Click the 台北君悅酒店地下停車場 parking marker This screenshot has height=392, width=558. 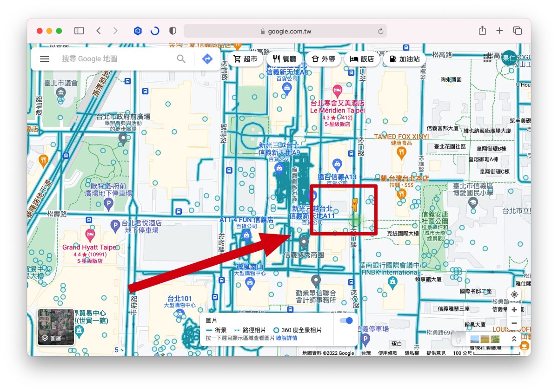click(x=115, y=226)
